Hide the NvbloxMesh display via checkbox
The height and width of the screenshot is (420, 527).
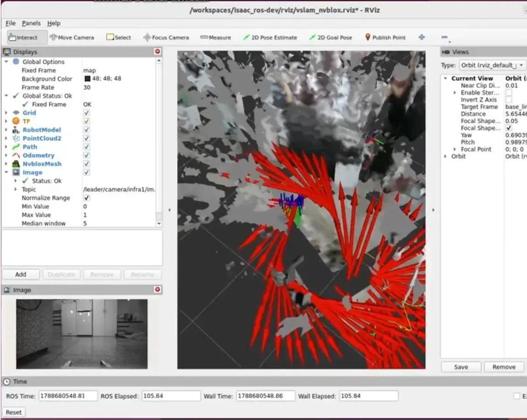86,164
